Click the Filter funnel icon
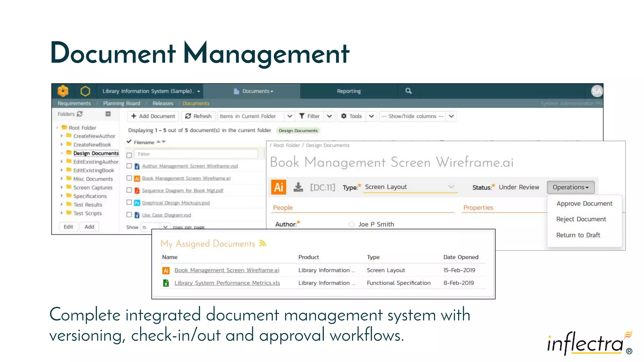Screen dimensions: 644x362 coord(302,116)
